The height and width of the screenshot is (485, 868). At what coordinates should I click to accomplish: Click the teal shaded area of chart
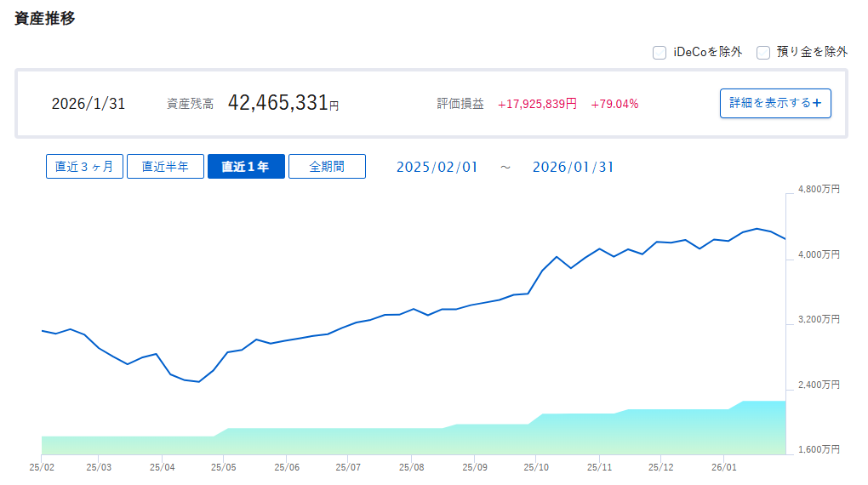pos(425,441)
